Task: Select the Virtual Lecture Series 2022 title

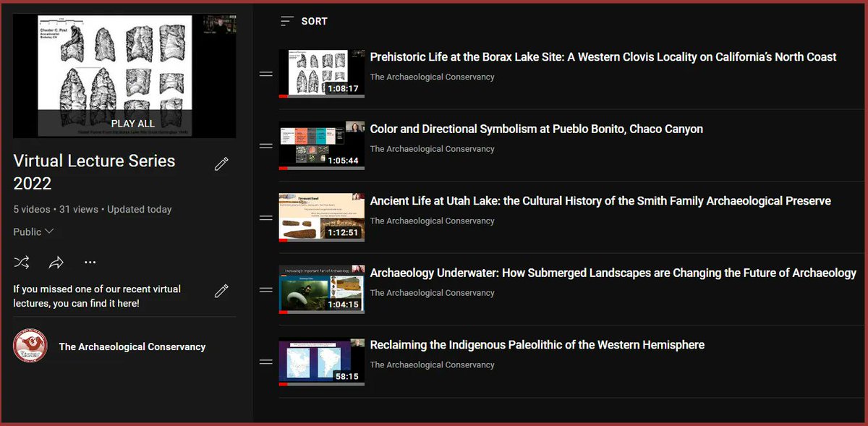Action: point(93,172)
